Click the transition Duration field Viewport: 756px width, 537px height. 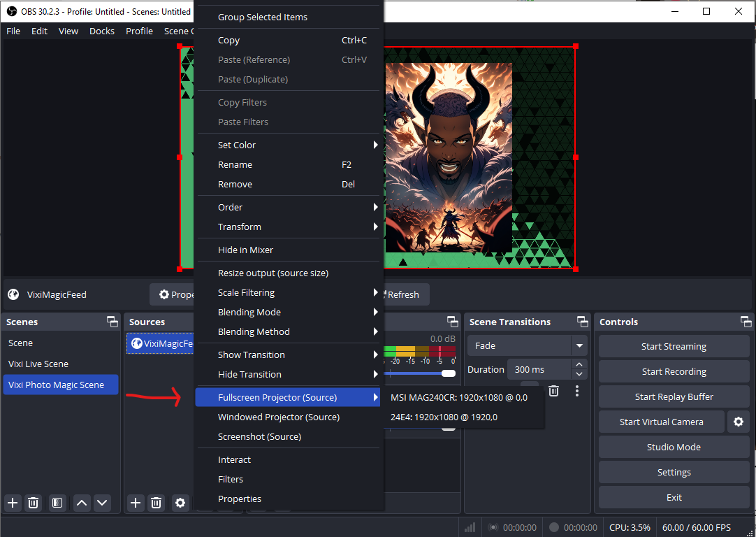tap(539, 370)
